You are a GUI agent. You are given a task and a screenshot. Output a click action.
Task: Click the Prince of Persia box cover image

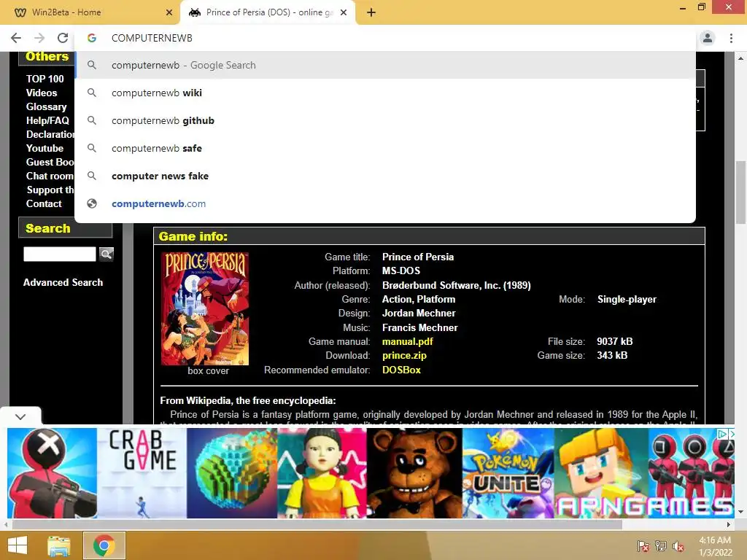205,308
